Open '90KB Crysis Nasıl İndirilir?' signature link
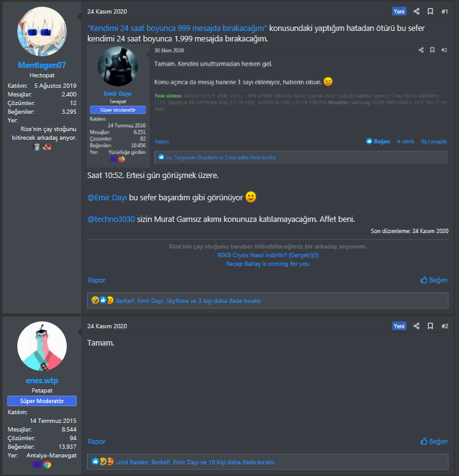 pyautogui.click(x=267, y=255)
